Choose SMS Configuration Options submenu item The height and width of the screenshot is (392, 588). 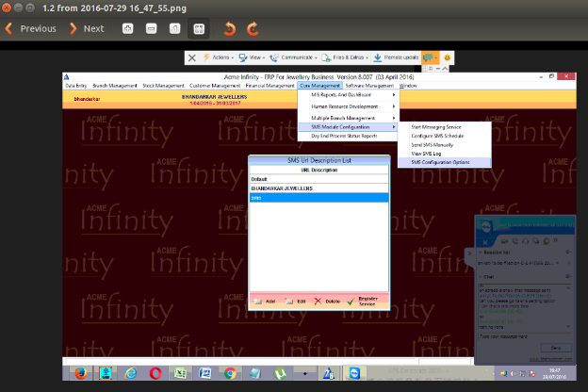point(445,162)
